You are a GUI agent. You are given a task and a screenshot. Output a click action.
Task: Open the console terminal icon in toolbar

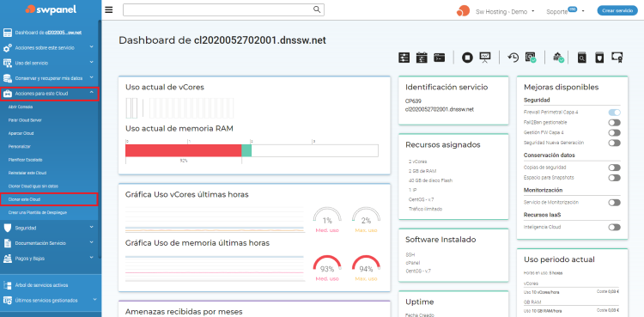pyautogui.click(x=440, y=58)
